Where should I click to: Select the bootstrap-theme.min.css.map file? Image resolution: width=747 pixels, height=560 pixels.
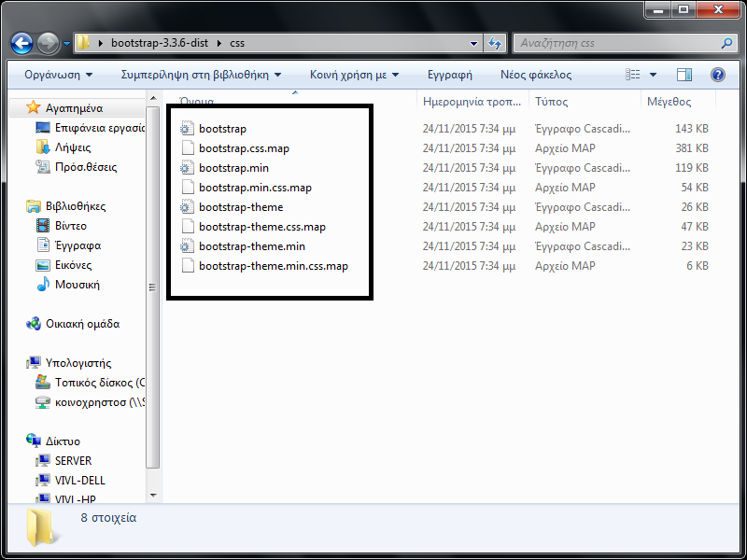(x=274, y=266)
